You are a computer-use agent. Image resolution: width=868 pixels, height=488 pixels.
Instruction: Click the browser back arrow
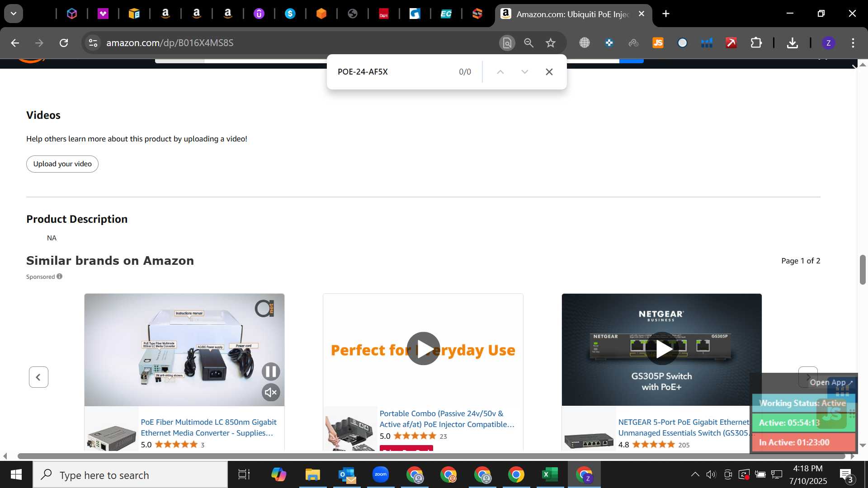click(x=15, y=43)
